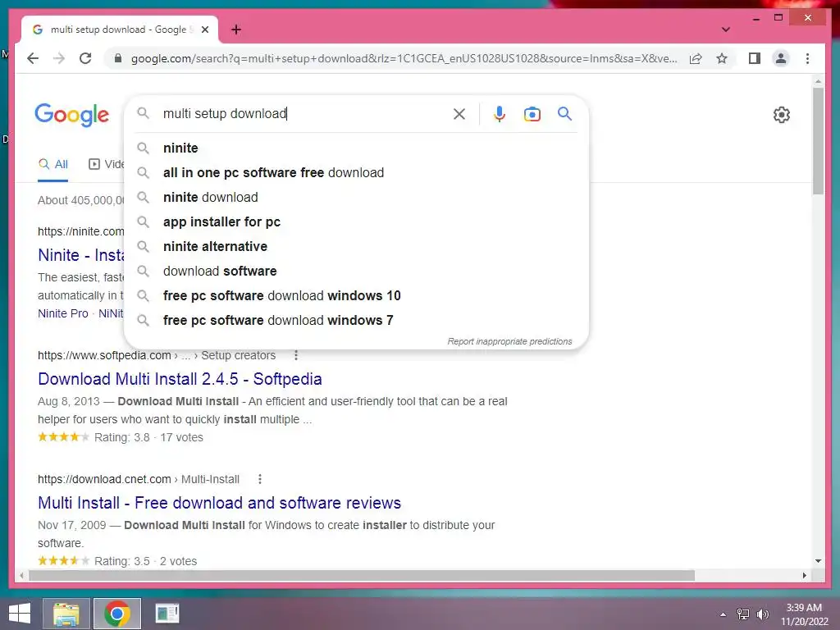Open Download Multi Install 2.4.5 - Softpedia
Viewport: 840px width, 630px height.
180,379
